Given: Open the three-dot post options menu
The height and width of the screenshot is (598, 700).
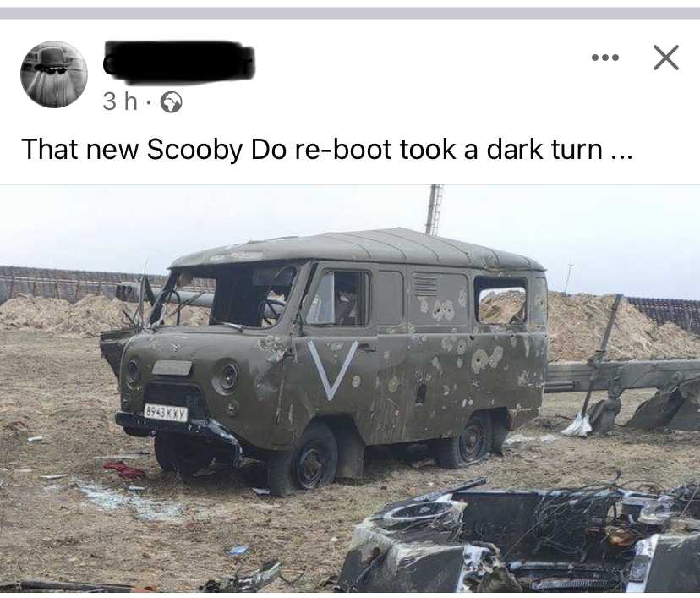Looking at the screenshot, I should pos(605,58).
